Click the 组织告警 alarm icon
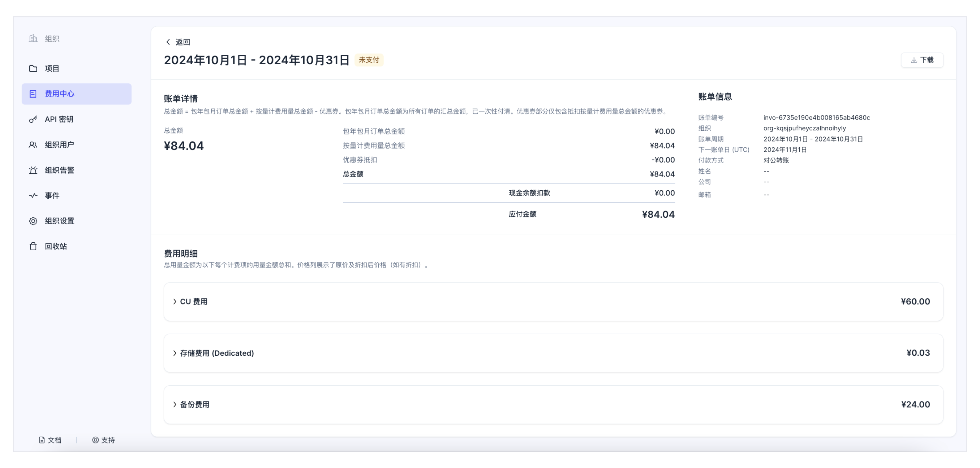Screen dimensions: 980x468 click(33, 170)
